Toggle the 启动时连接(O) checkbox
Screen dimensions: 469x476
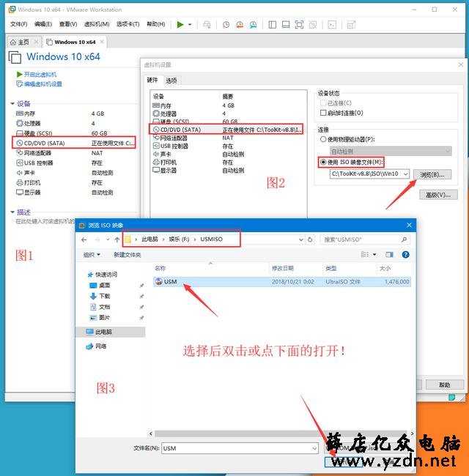tap(323, 113)
